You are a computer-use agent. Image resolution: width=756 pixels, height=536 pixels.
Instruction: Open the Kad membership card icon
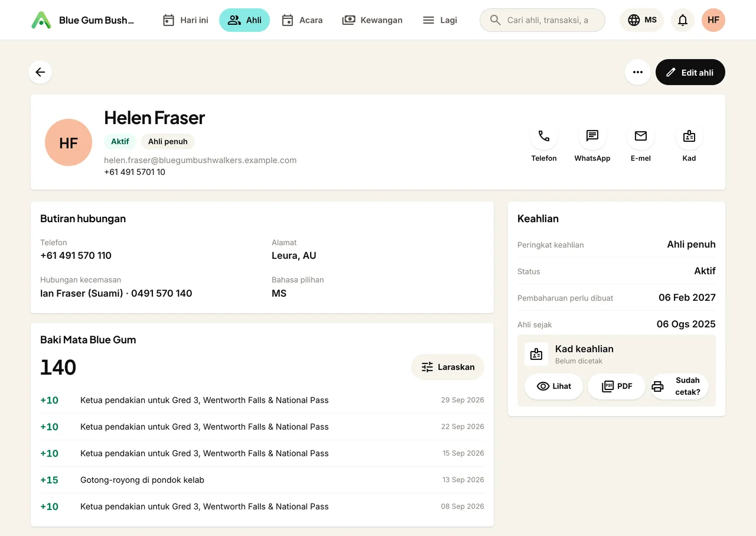(x=689, y=137)
